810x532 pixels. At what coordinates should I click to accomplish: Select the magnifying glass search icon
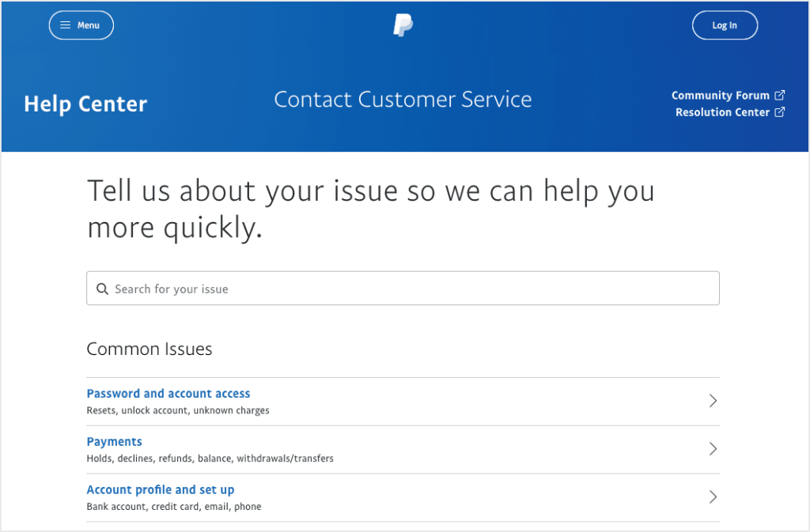pos(103,288)
